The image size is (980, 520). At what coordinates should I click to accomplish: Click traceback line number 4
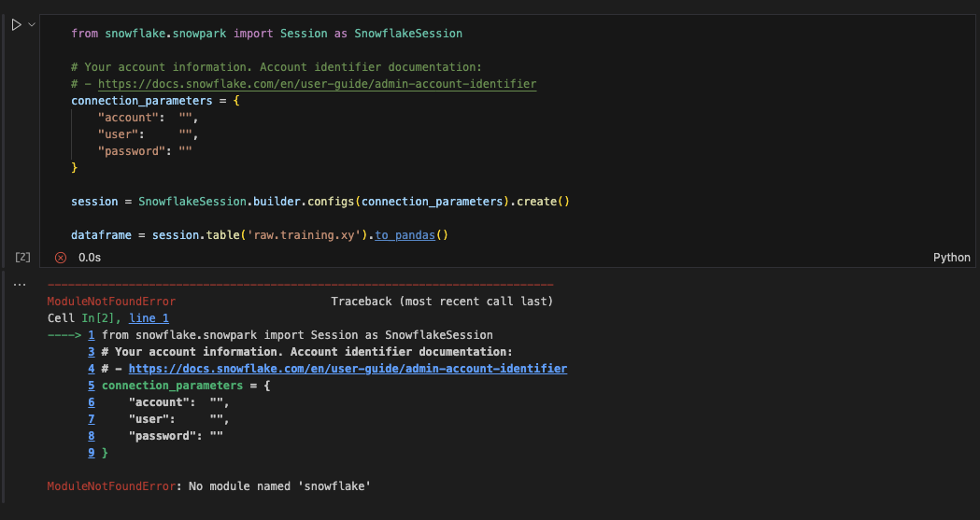92,369
